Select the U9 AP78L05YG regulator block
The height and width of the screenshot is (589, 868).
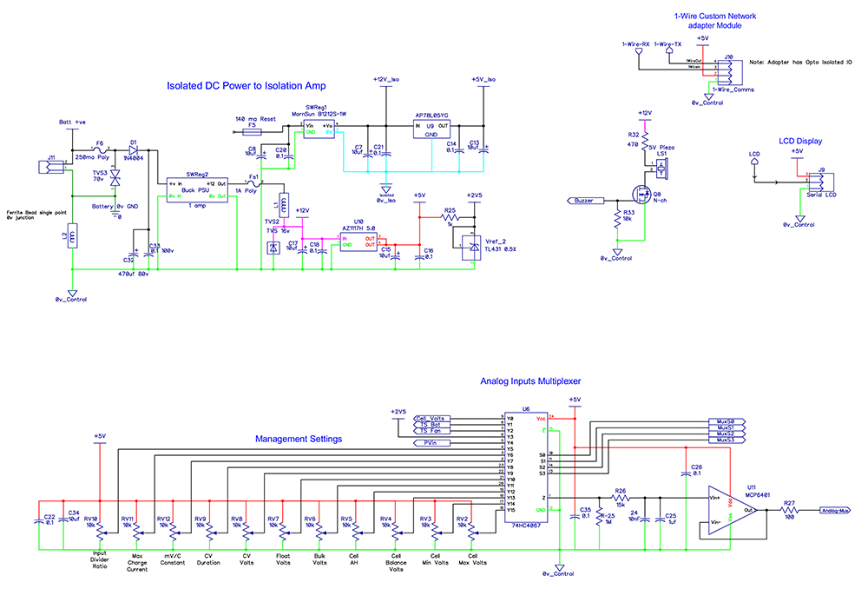click(x=431, y=130)
